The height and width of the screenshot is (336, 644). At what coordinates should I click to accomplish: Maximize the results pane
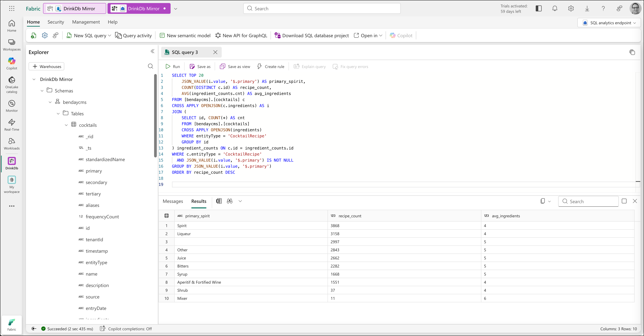coord(624,201)
